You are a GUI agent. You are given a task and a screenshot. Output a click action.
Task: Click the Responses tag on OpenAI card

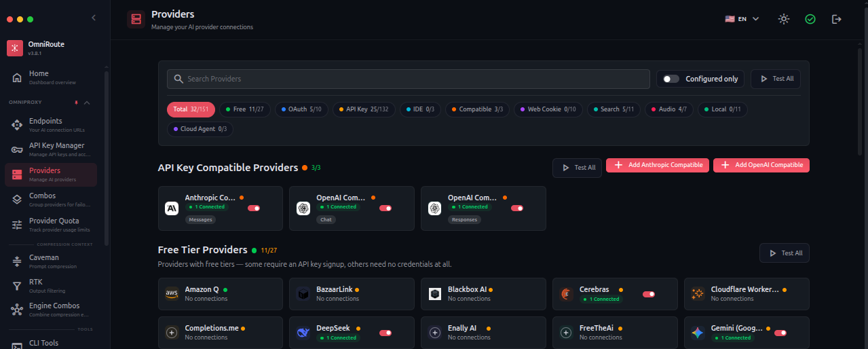464,220
